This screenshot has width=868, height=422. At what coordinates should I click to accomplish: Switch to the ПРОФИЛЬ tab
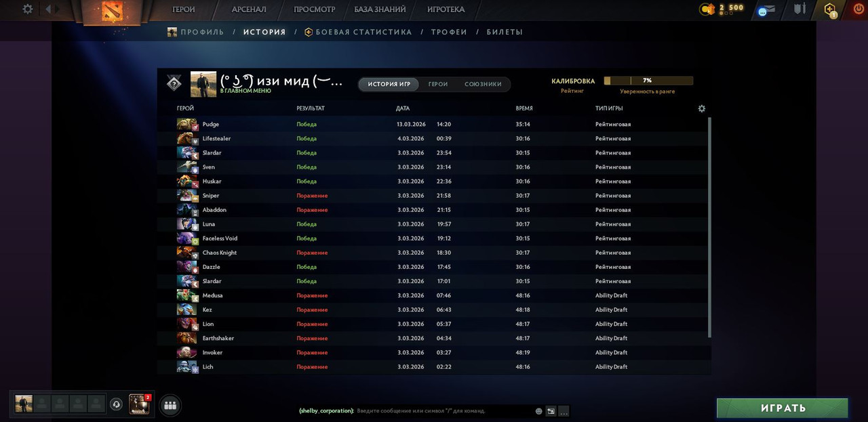(x=196, y=32)
